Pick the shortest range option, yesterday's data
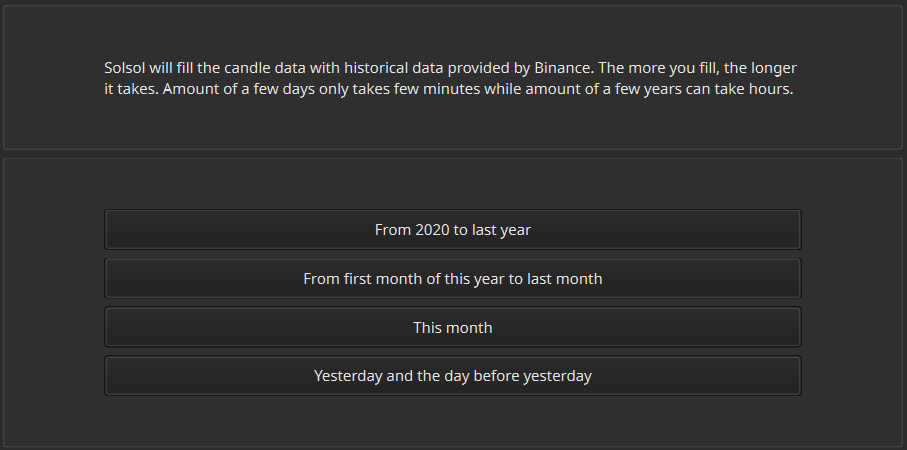907x450 pixels. point(452,377)
